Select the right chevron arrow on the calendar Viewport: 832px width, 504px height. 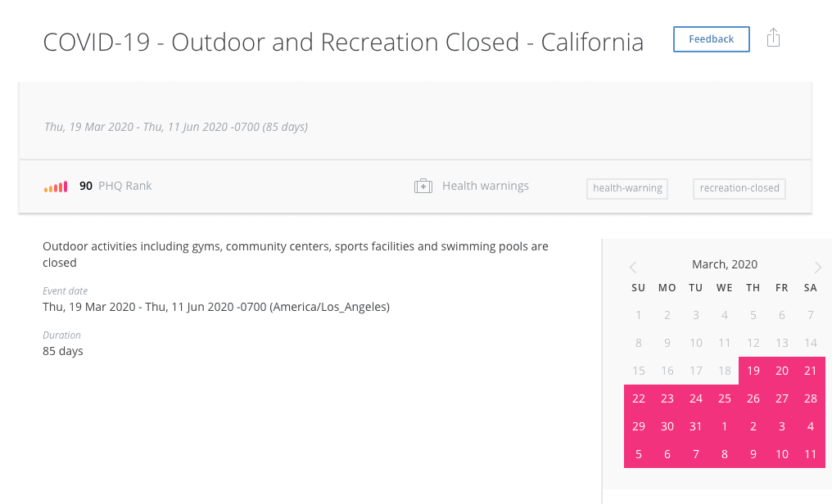817,267
